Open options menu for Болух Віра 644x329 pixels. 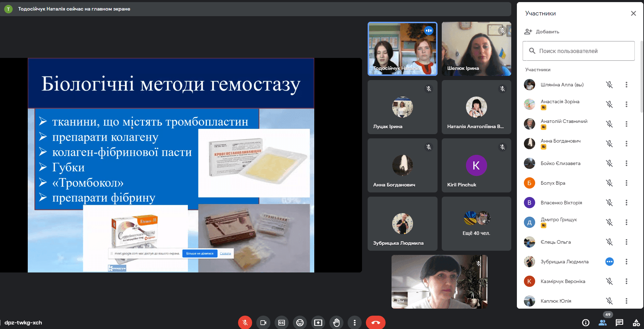click(626, 183)
